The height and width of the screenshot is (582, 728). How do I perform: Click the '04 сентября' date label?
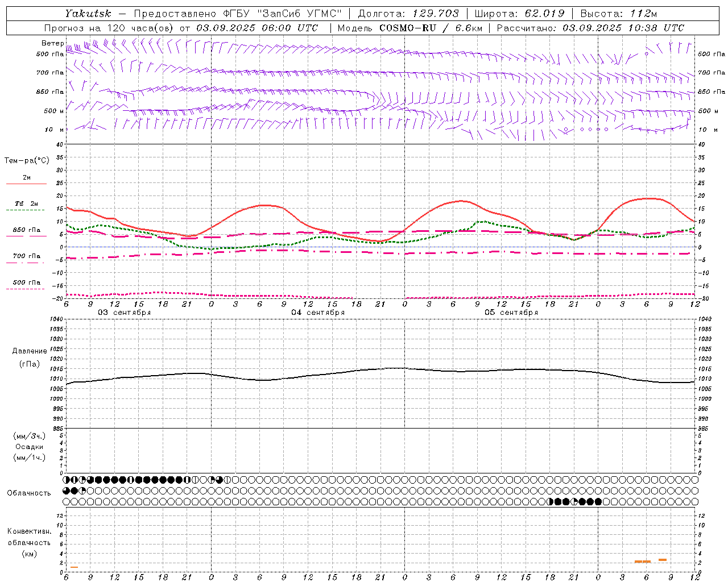pos(318,313)
